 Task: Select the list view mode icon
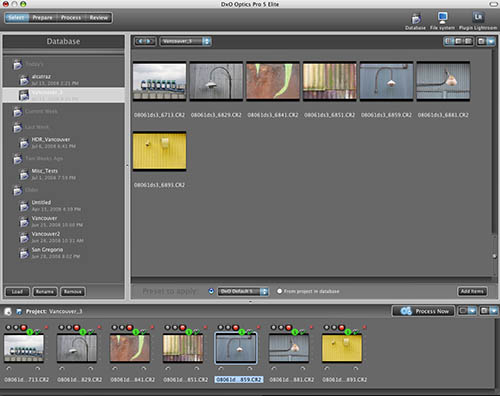point(468,41)
